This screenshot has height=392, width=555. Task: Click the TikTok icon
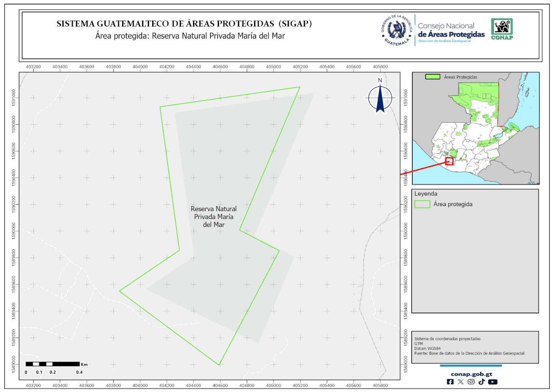point(482,382)
